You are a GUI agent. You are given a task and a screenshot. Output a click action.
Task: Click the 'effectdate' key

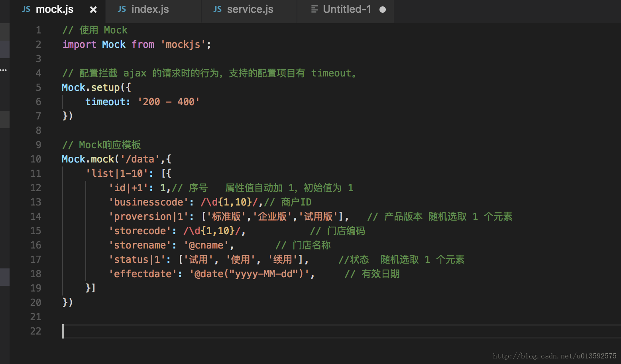(143, 274)
